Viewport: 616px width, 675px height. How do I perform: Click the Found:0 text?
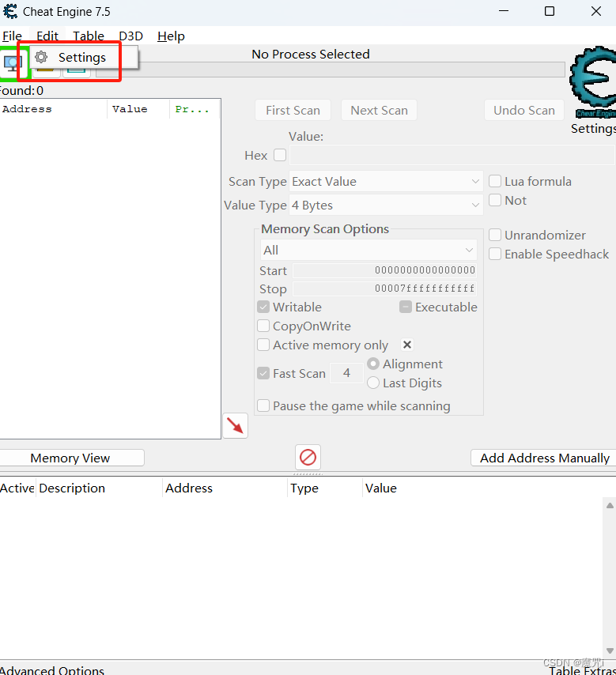point(21,90)
